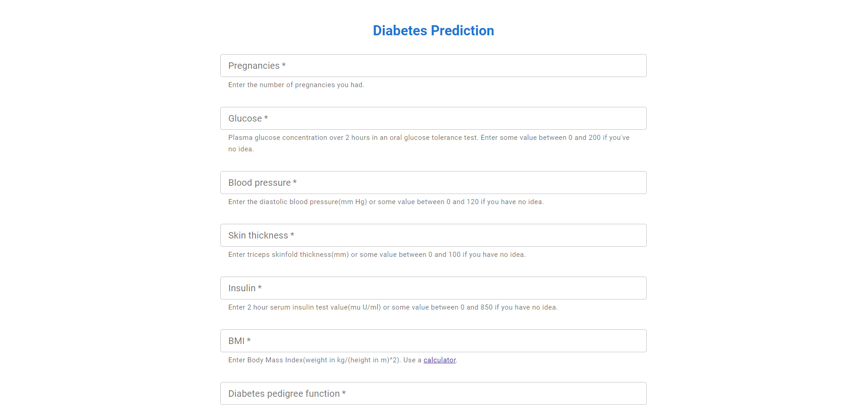Click the BMI input field
The image size is (868, 405).
pos(433,341)
